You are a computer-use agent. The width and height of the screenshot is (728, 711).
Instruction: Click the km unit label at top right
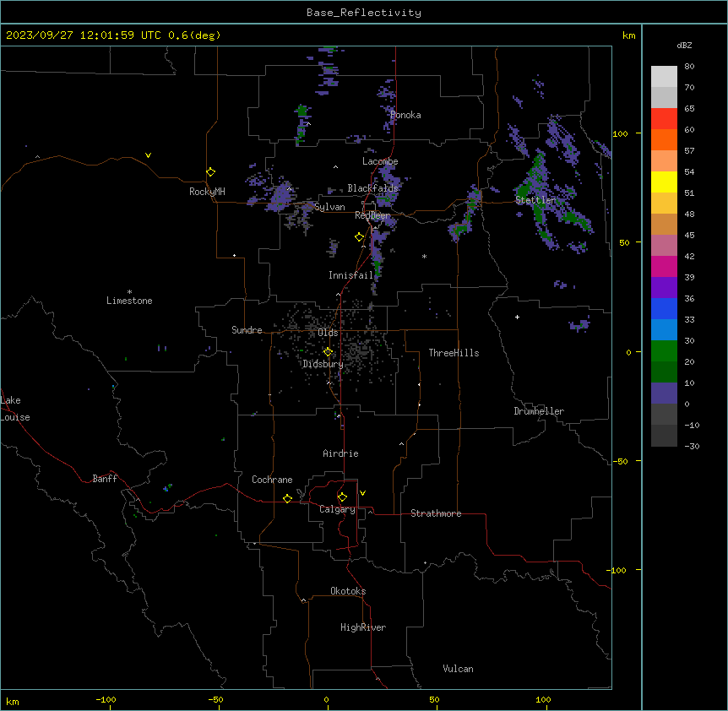628,35
